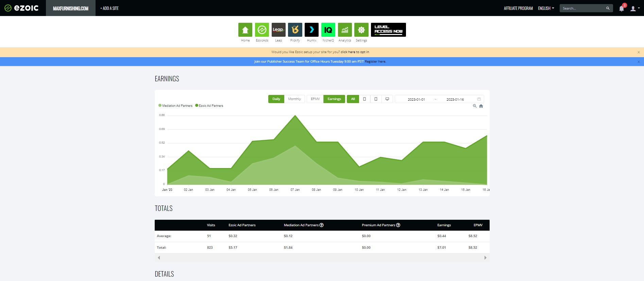
Task: Open the date range calendar icon
Action: [479, 99]
